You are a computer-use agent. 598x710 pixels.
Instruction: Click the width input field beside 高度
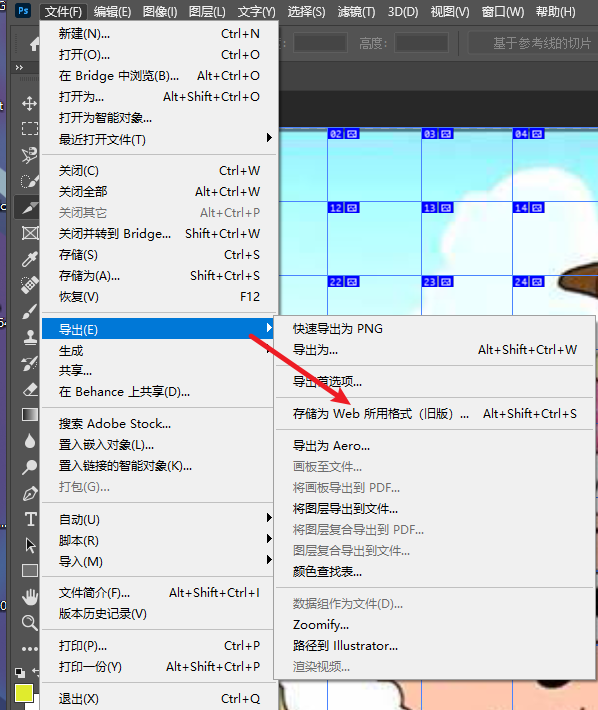[321, 43]
